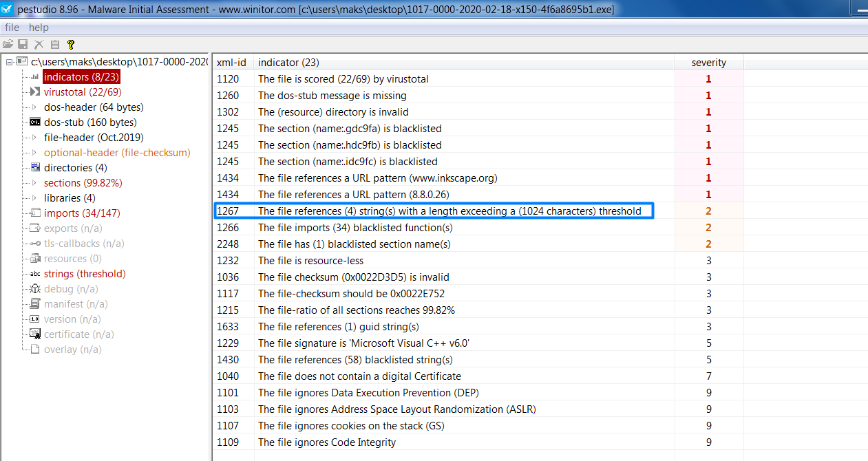Select row 'file checksum (0x0022D3D5) is invalid'
Image resolution: width=868 pixels, height=461 pixels.
click(478, 277)
